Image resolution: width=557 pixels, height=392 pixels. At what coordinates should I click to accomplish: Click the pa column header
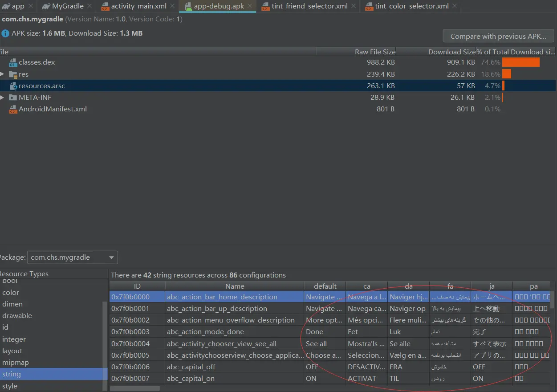pos(533,286)
